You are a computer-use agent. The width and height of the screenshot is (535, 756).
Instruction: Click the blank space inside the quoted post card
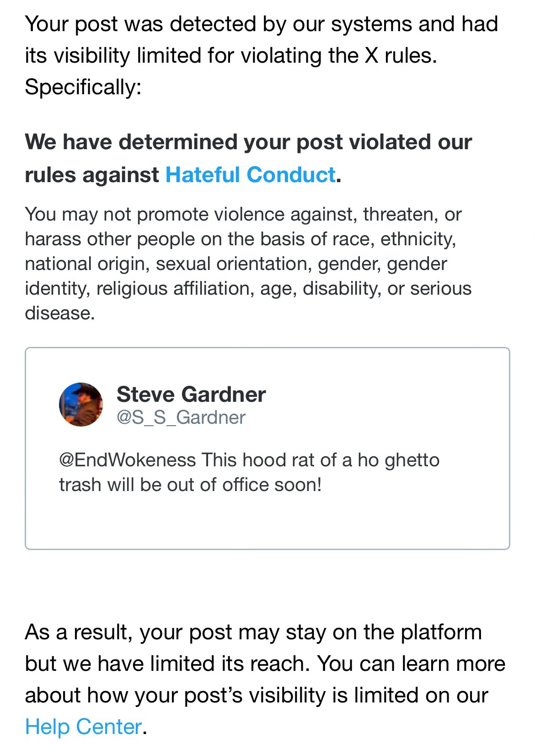(x=267, y=522)
